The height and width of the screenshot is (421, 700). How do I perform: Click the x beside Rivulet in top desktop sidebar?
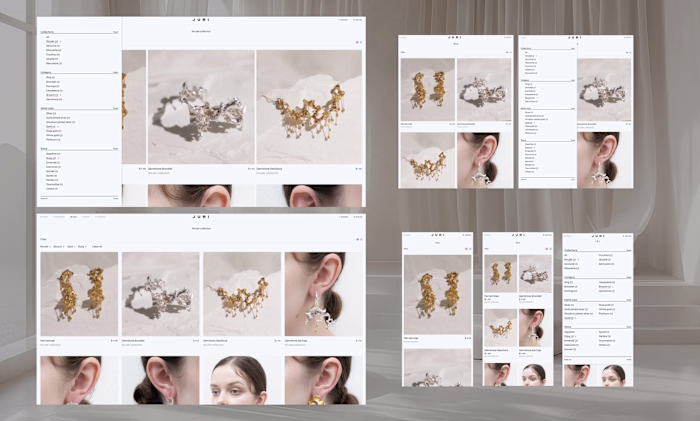coord(60,42)
